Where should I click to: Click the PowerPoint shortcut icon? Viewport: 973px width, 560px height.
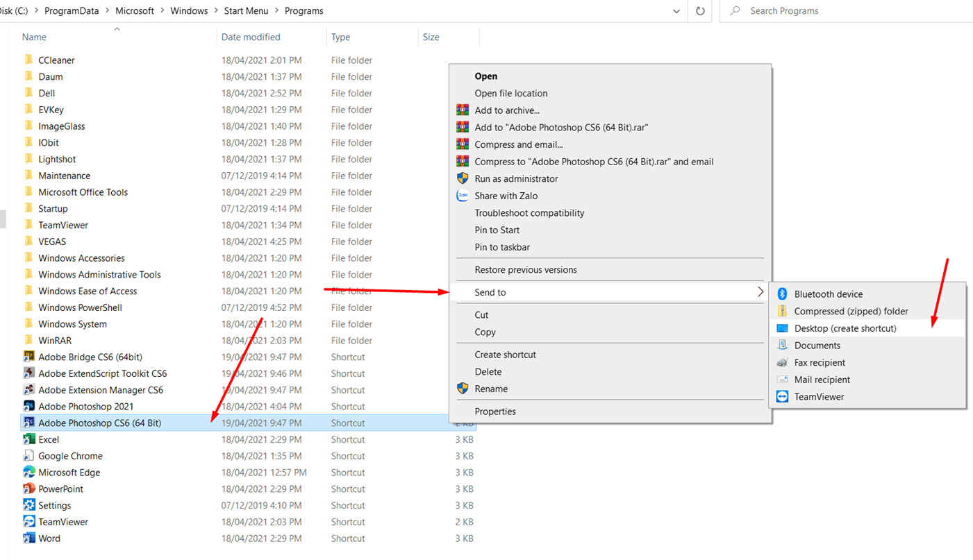[x=28, y=489]
